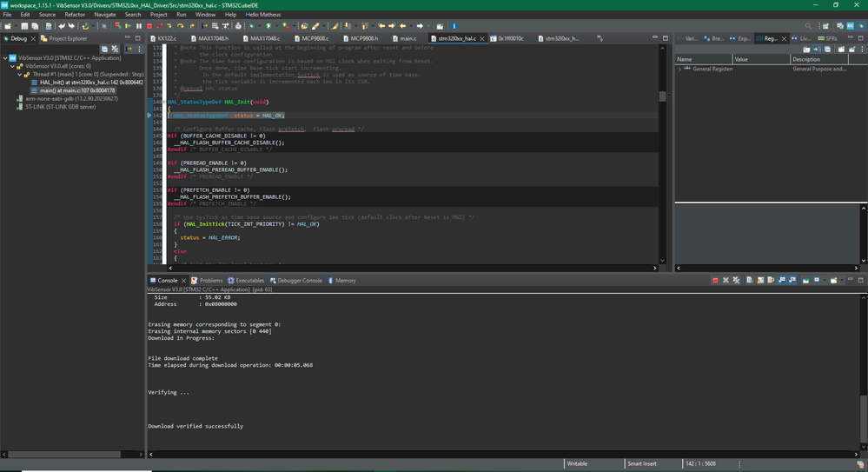Click the blue information icon in toolbar
This screenshot has height=472, width=868.
[x=454, y=26]
